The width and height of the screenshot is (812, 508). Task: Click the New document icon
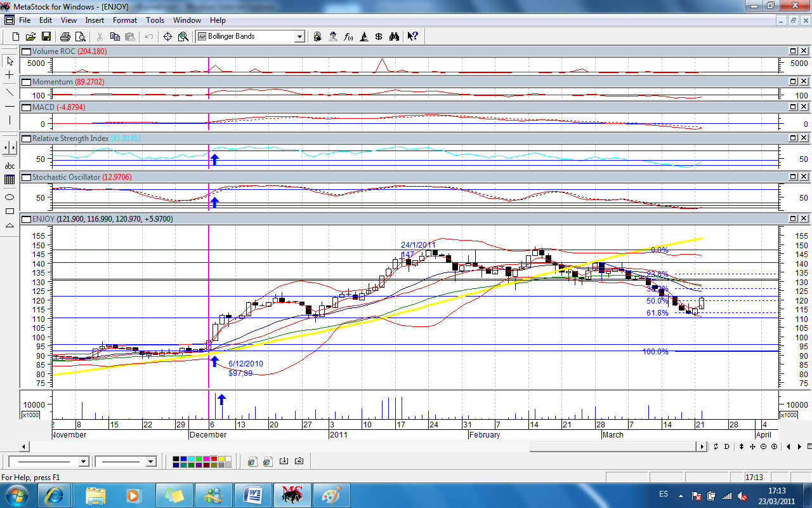16,36
